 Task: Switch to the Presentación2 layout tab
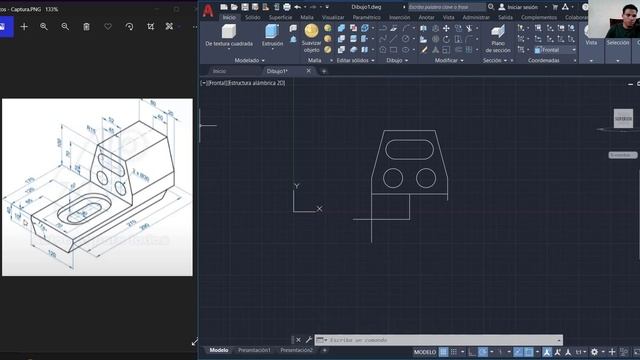coord(296,350)
